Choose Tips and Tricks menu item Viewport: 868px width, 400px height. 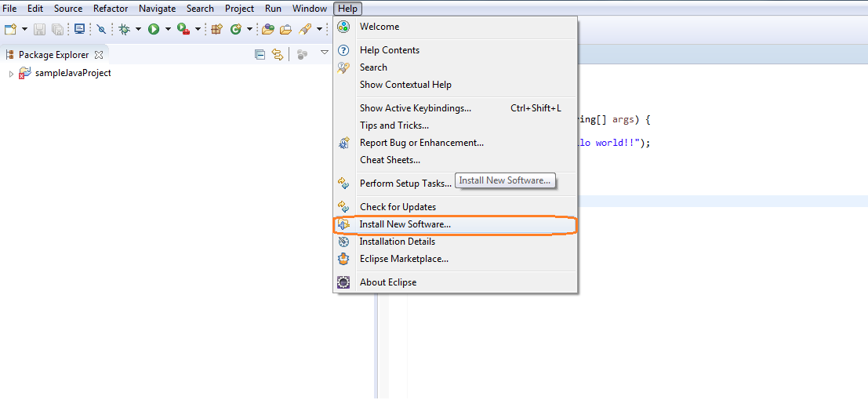455,125
